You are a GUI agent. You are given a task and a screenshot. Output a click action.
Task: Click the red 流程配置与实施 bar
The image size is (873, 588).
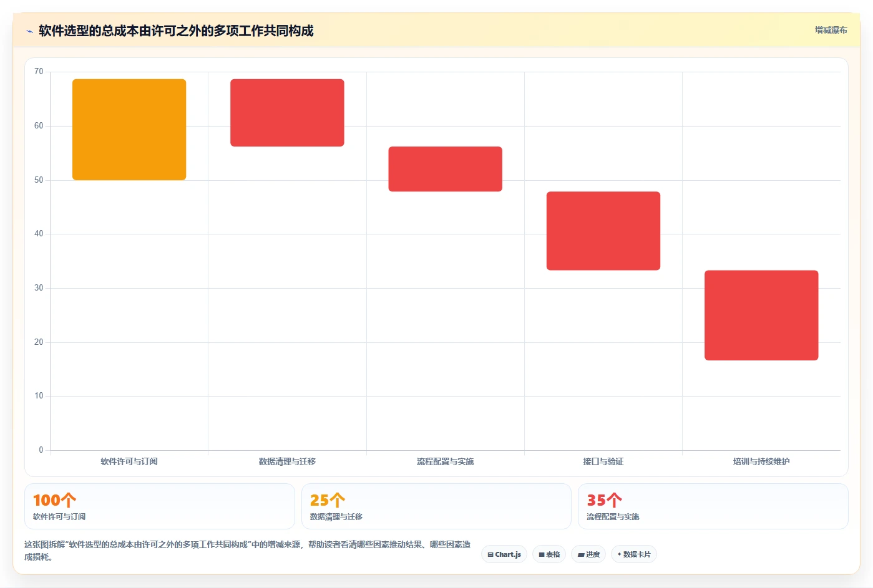(x=446, y=169)
